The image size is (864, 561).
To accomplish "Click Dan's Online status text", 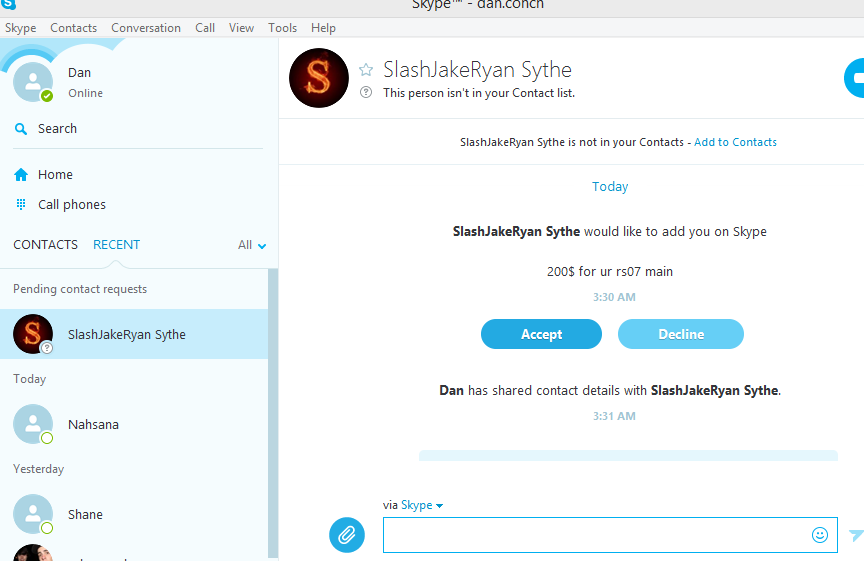I will coord(85,93).
